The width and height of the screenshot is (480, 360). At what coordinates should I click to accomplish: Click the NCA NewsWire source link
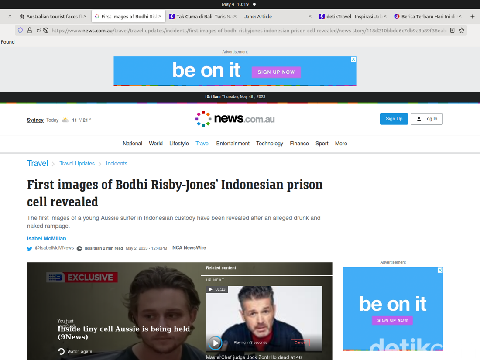pos(189,248)
